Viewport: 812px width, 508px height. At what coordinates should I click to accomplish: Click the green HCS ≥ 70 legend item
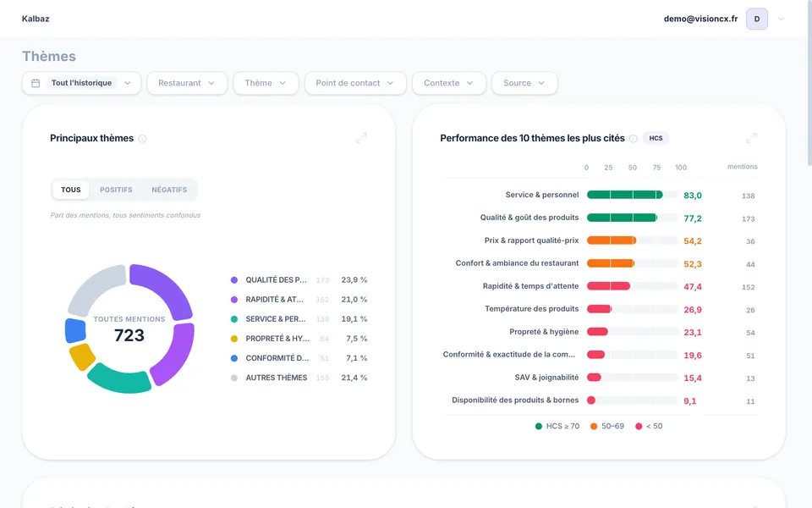pyautogui.click(x=557, y=426)
